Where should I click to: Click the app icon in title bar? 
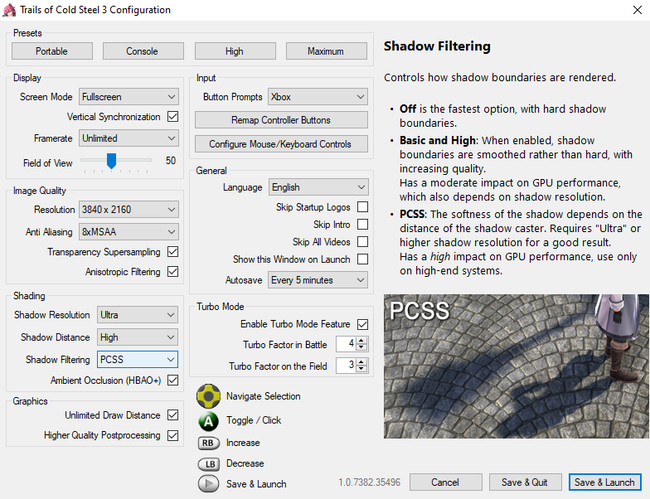coord(10,10)
